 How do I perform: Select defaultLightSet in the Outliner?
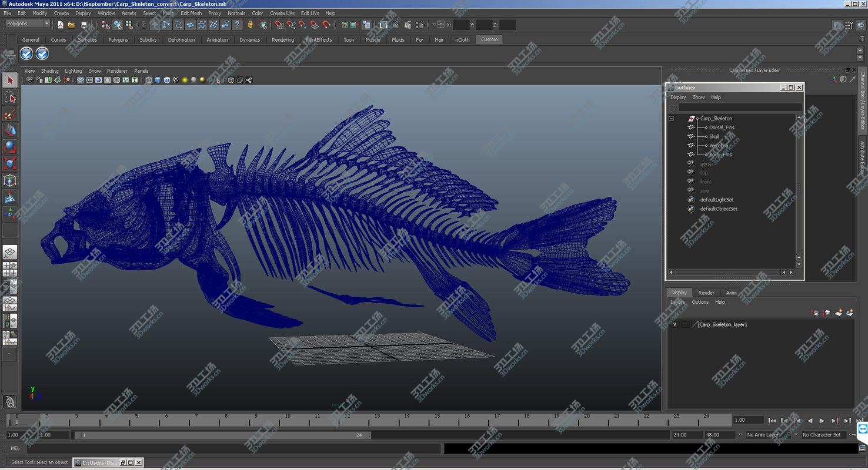716,200
